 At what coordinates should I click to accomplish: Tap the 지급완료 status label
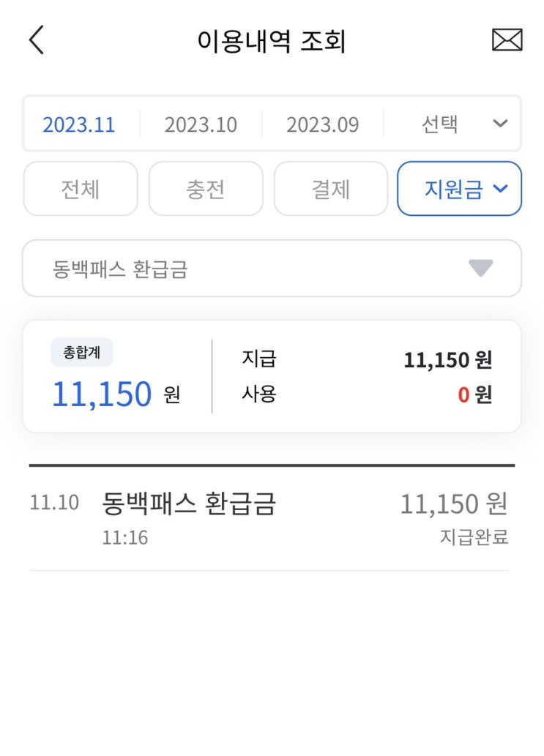coord(474,538)
